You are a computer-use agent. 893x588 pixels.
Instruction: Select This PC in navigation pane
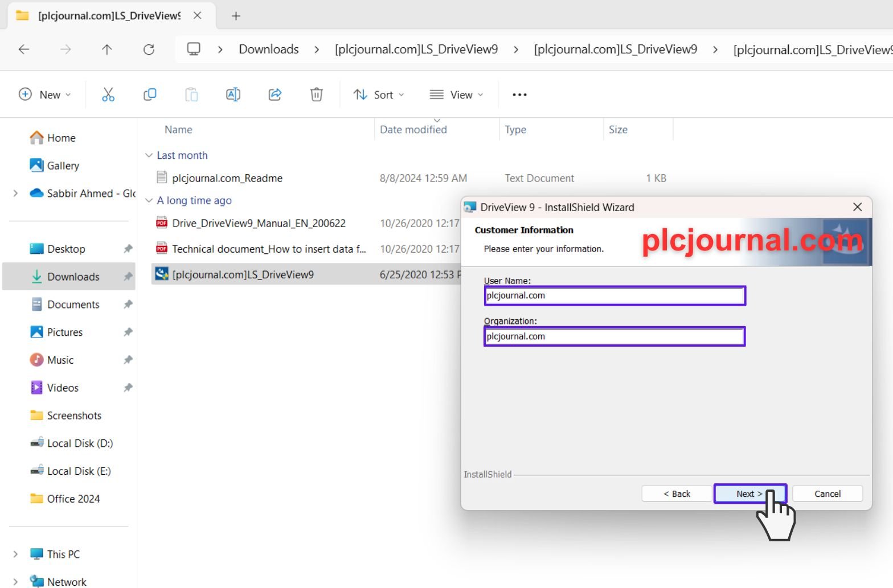tap(55, 554)
